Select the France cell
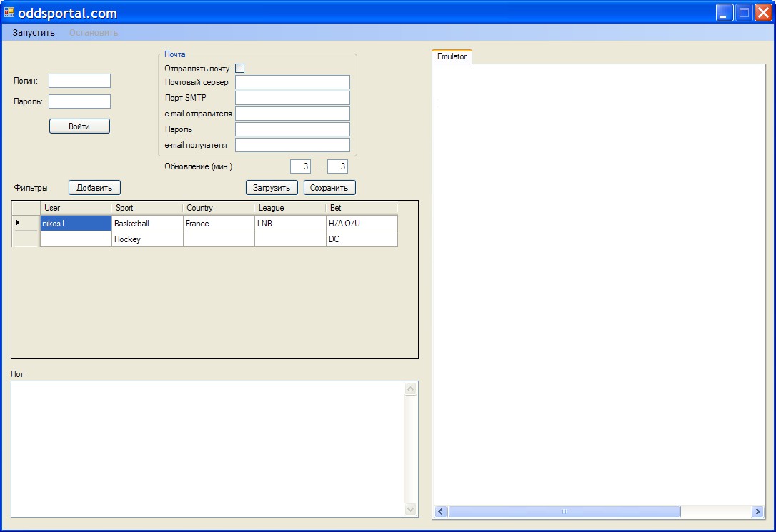776x532 pixels. tap(219, 223)
